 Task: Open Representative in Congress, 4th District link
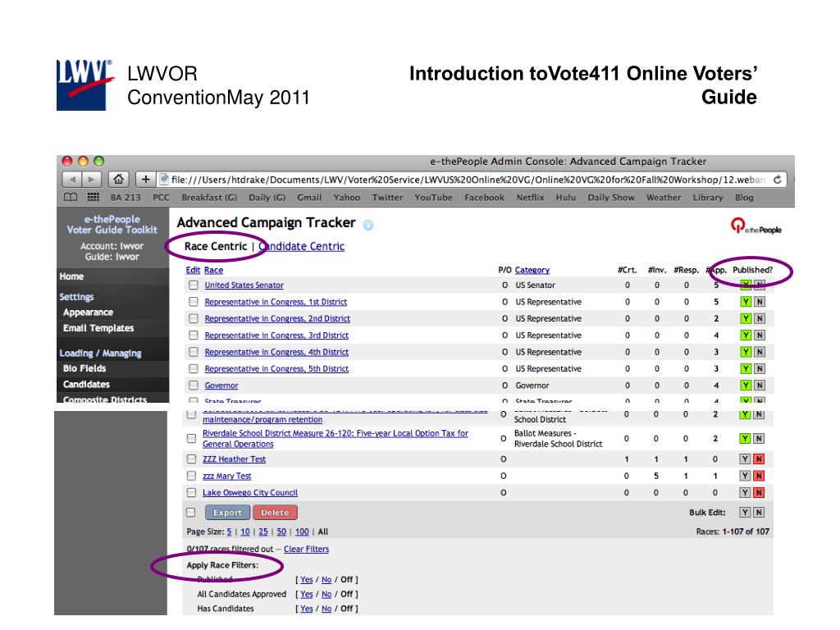(x=276, y=352)
